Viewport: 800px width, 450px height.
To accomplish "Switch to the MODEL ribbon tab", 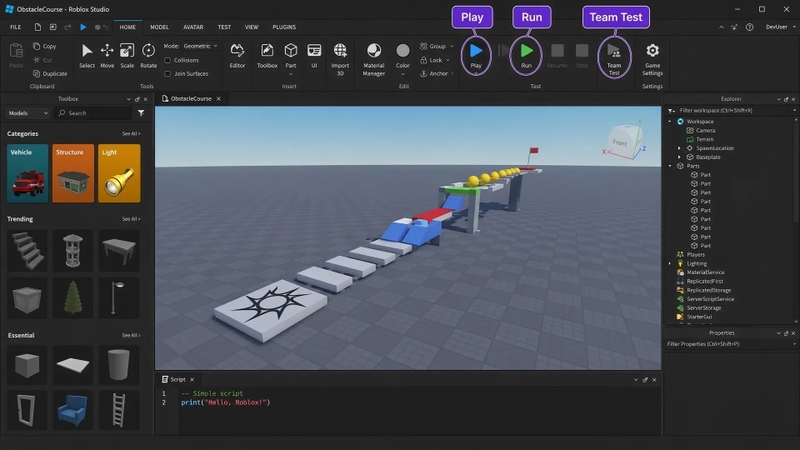I will 159,27.
